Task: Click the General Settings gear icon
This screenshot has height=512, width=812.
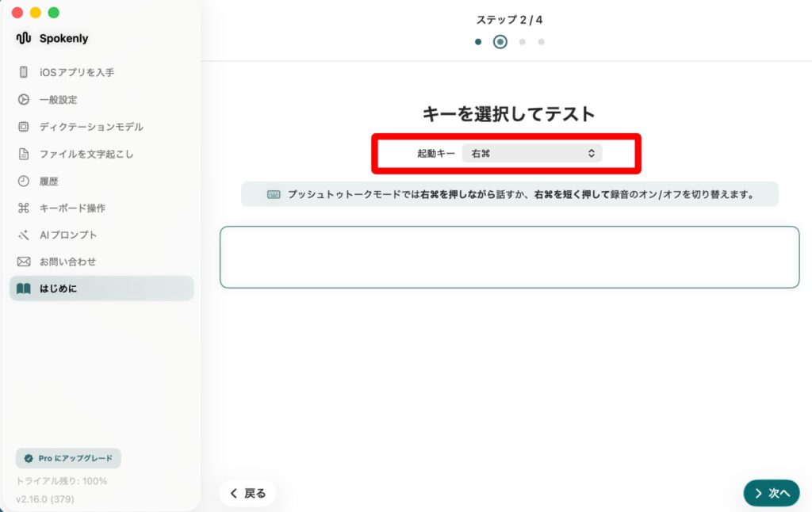Action: (x=24, y=100)
